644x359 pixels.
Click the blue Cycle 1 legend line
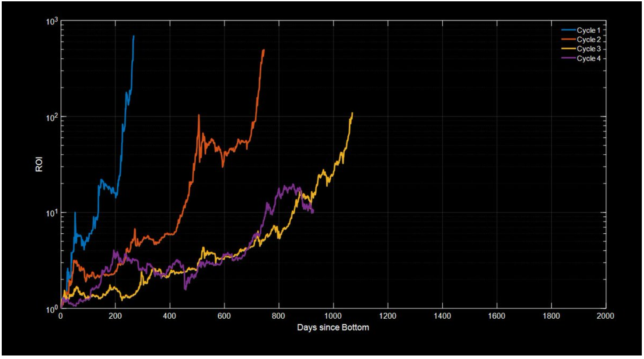(569, 30)
